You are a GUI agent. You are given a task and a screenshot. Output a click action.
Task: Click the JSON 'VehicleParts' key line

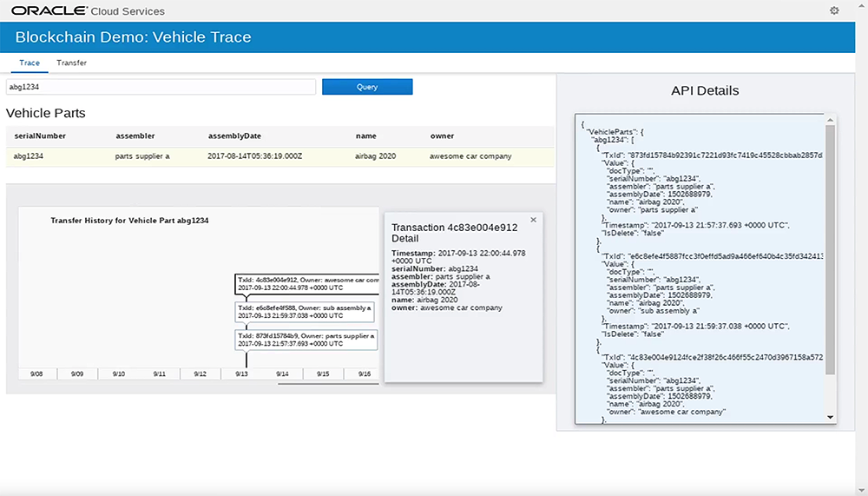[x=615, y=132]
